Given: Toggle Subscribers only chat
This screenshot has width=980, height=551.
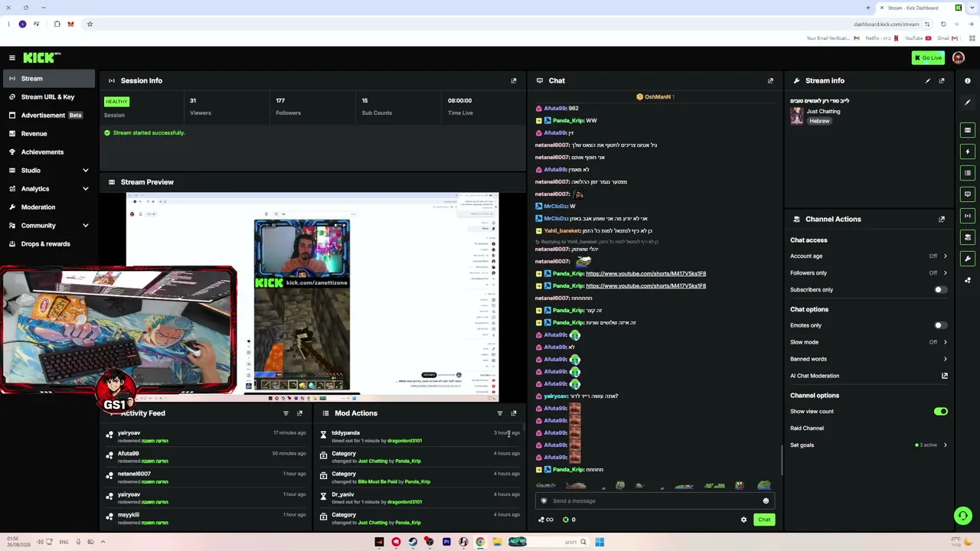Looking at the screenshot, I should tap(940, 290).
